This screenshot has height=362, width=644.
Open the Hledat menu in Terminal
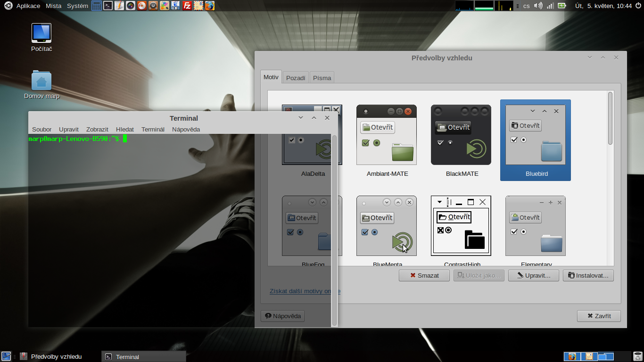pyautogui.click(x=125, y=129)
